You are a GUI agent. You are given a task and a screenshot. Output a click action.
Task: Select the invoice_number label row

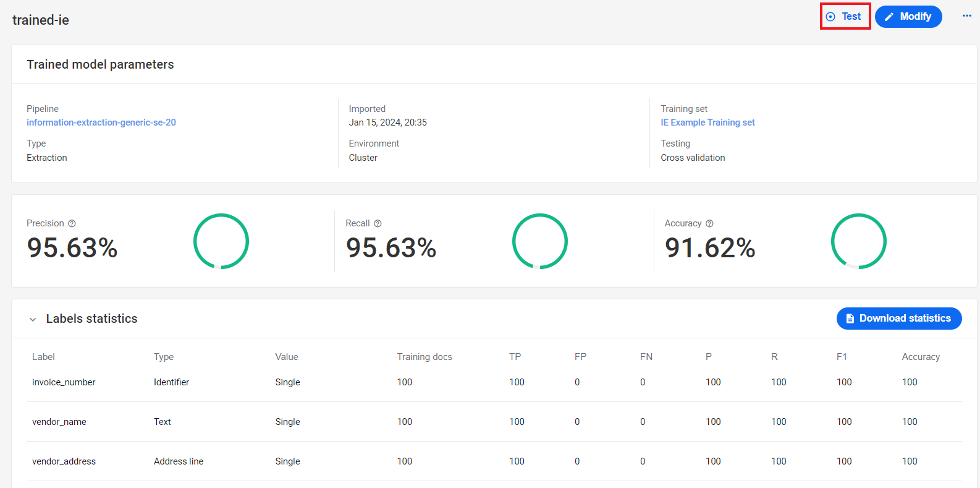click(x=494, y=382)
